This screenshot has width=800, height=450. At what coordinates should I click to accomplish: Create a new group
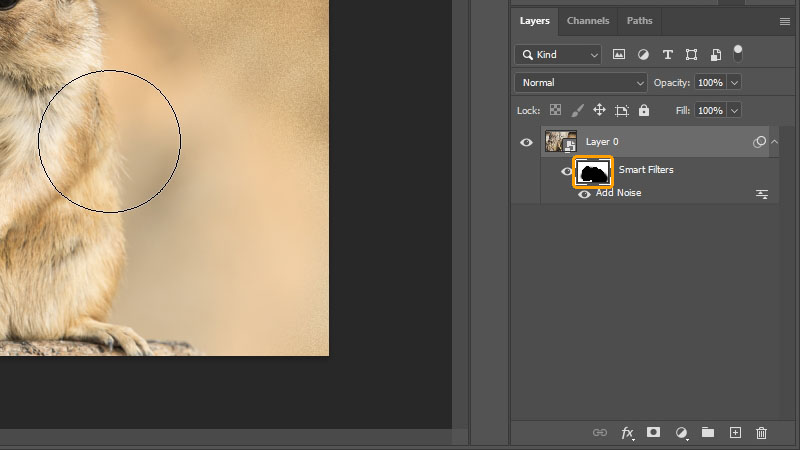pyautogui.click(x=708, y=432)
